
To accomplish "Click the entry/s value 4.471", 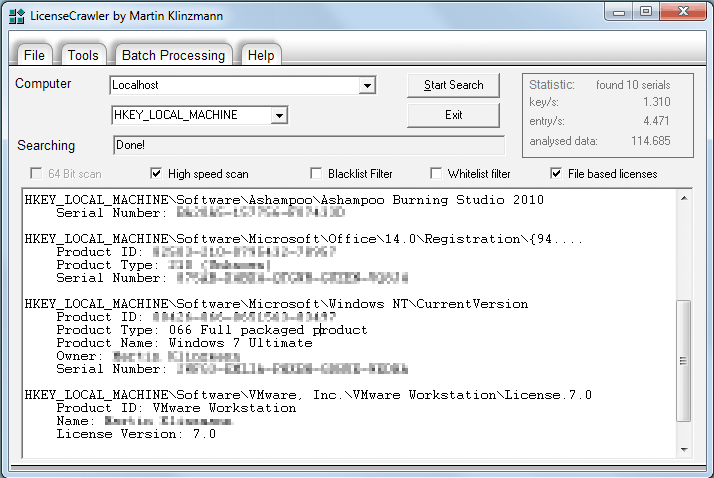I will pos(657,121).
